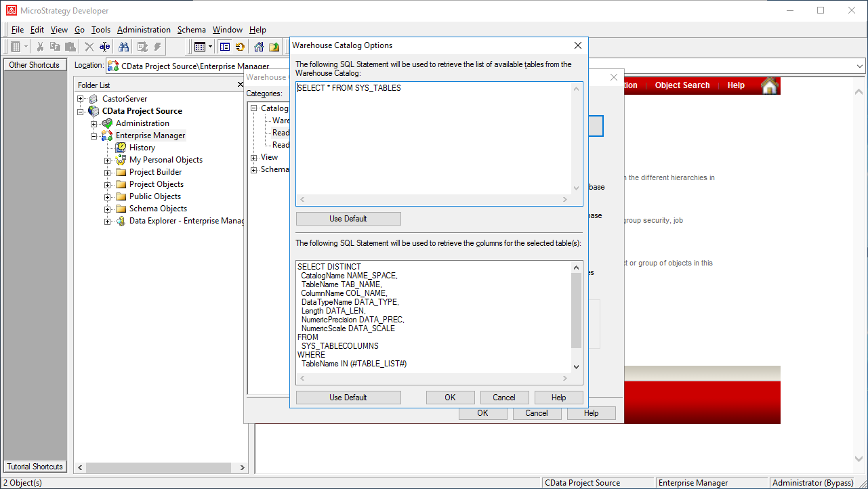This screenshot has width=868, height=489.
Task: Click the Rename toolbar icon
Action: click(x=104, y=47)
